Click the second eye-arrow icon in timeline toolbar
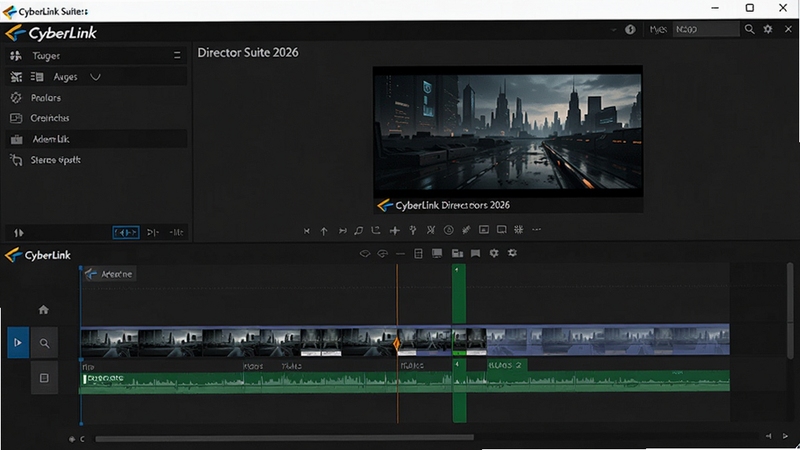800x450 pixels. [x=383, y=254]
